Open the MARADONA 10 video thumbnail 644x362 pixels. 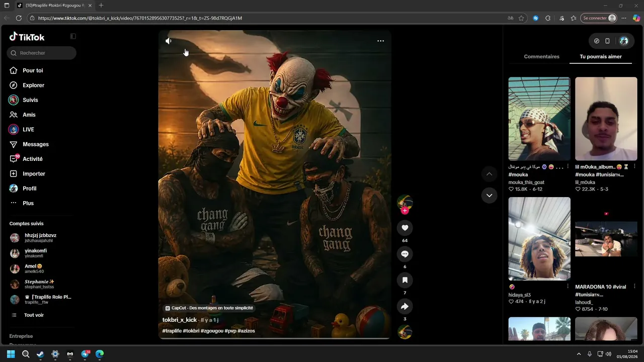coord(606,239)
